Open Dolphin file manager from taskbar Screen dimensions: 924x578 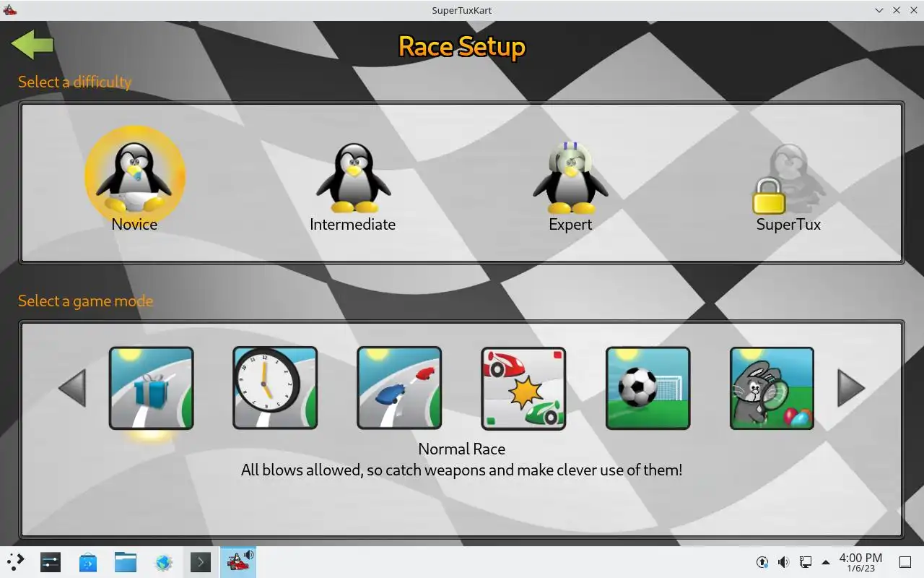click(x=126, y=562)
